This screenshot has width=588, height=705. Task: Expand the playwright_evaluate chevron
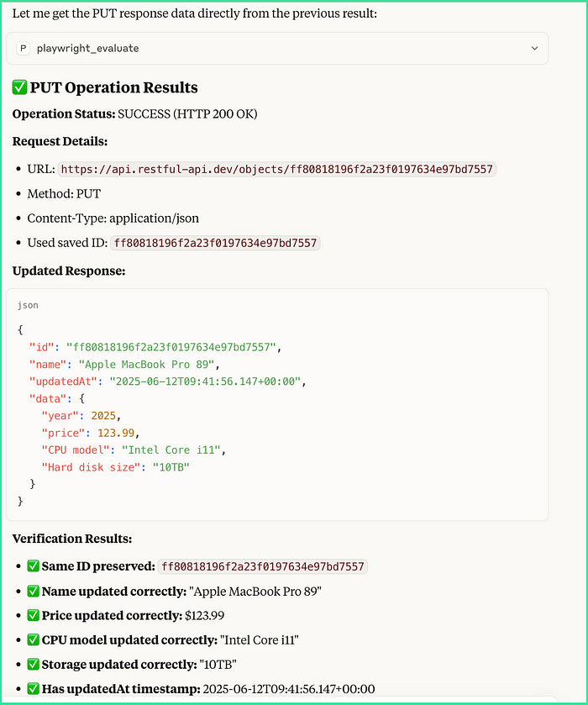(534, 48)
